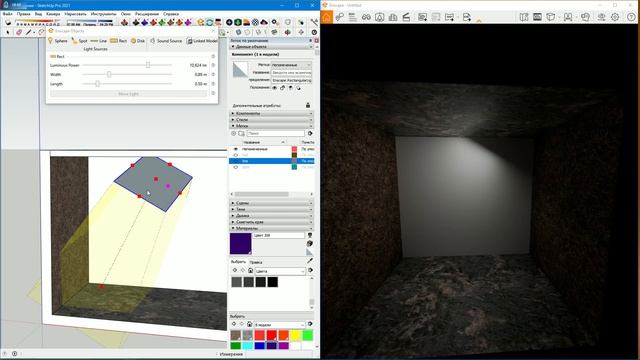Expand the Дымка panel
640x360 pixels.
tap(272, 216)
